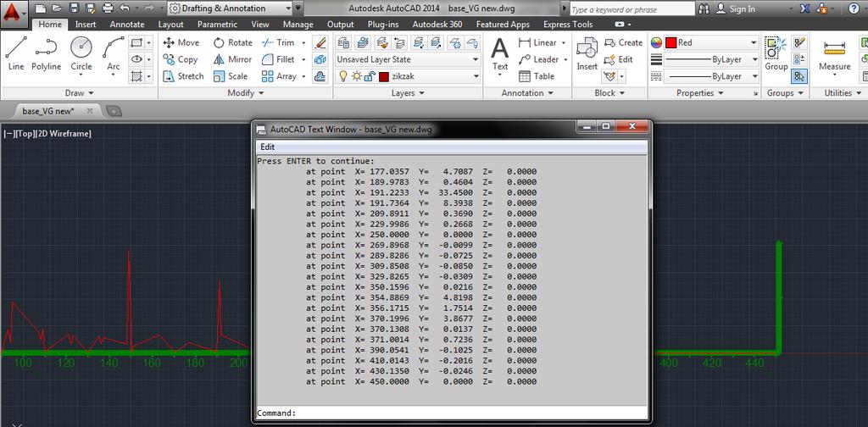Select the Arc tool
The image size is (868, 427).
(x=114, y=54)
